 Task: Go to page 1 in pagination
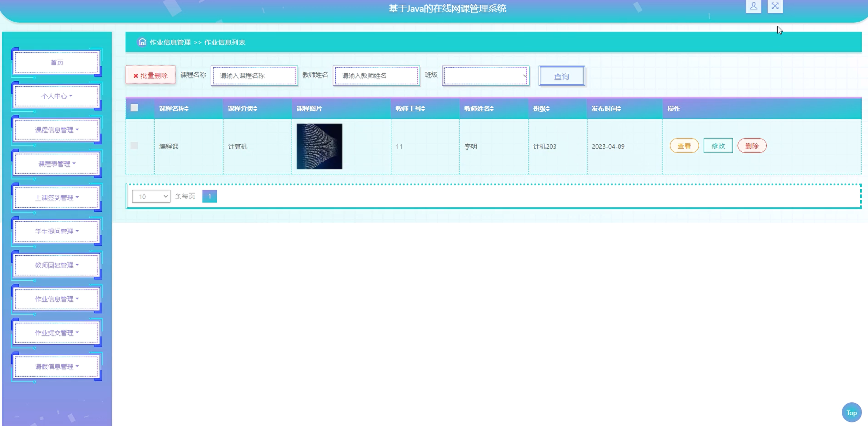point(210,196)
